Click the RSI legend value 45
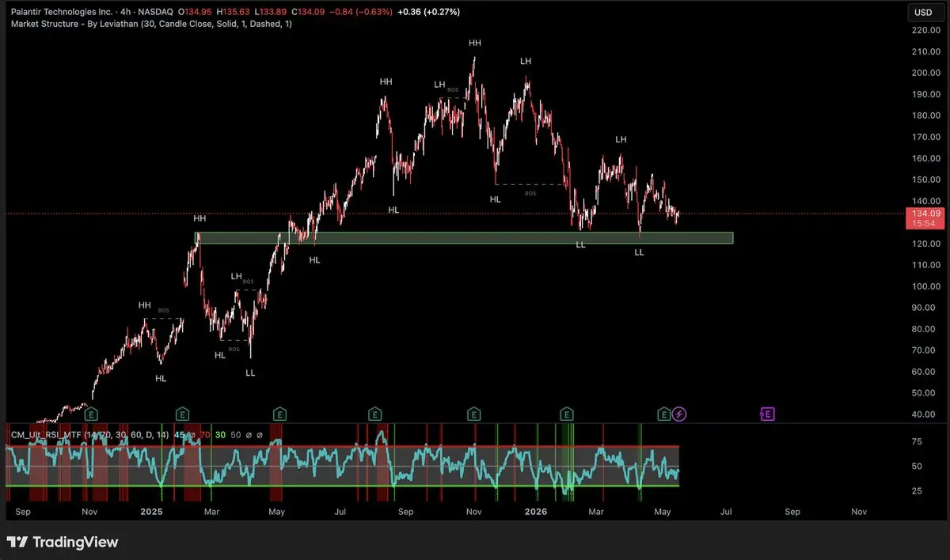 click(180, 434)
